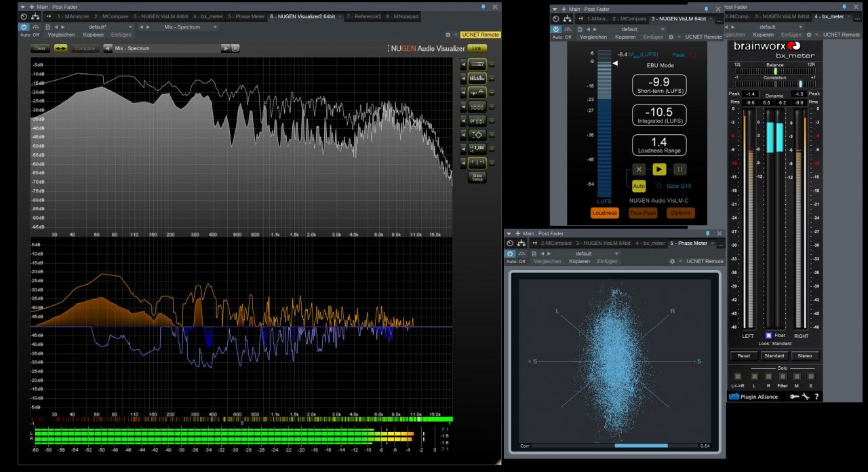Toggle UCNET Remote in the Visualizer window
The width and height of the screenshot is (868, 472).
[480, 35]
